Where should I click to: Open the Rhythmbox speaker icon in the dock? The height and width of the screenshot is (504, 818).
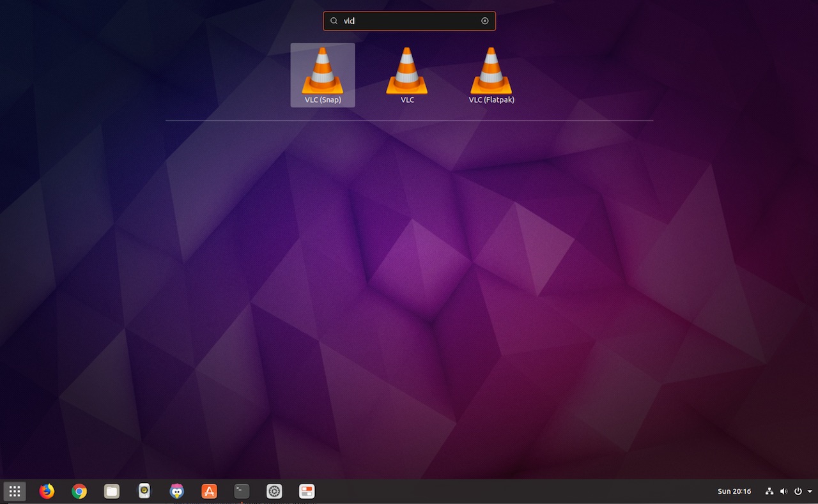click(x=144, y=491)
